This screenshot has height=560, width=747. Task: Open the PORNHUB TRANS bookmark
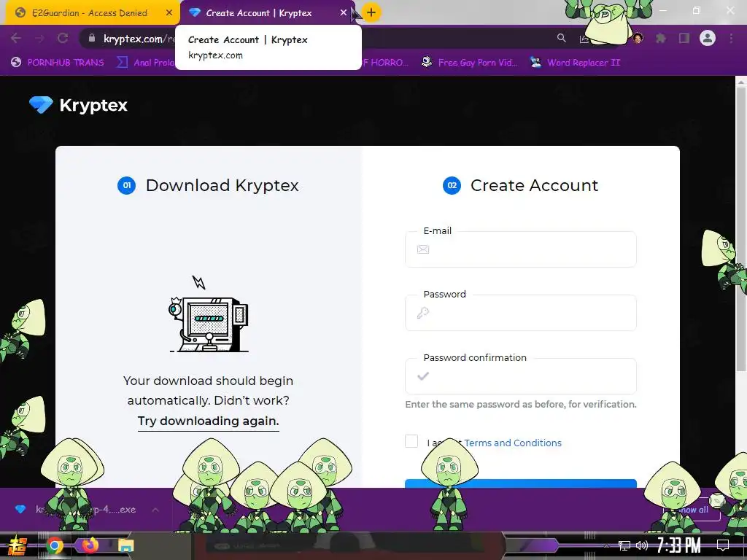pos(58,63)
